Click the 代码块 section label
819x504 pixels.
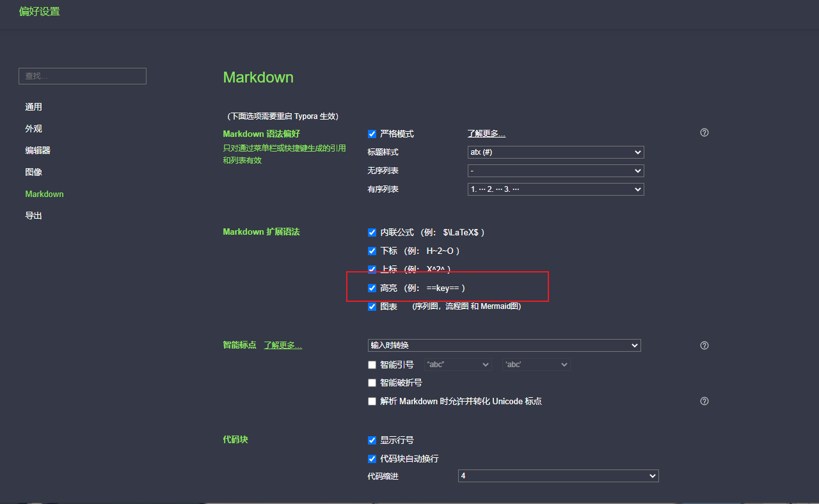[235, 440]
